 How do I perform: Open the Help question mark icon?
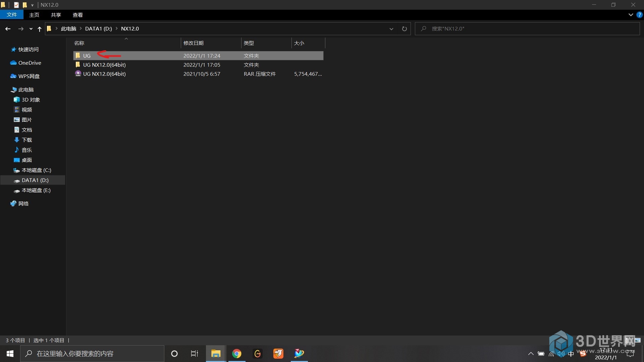coord(639,15)
